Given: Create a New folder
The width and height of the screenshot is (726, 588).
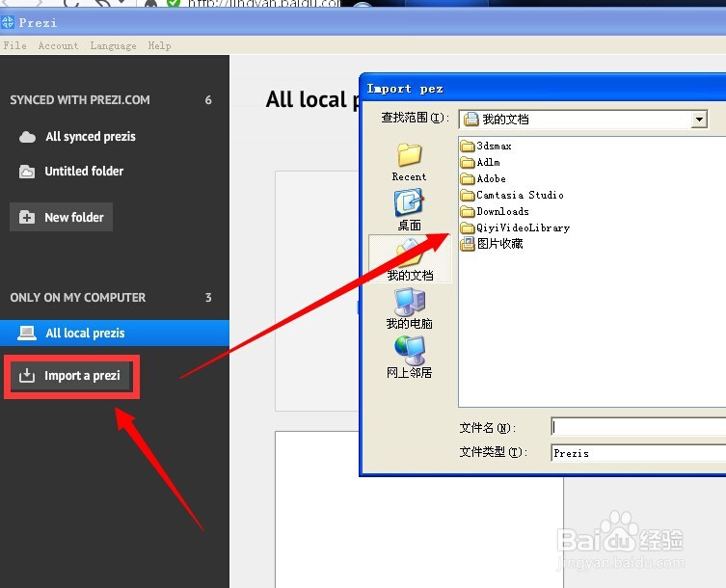Looking at the screenshot, I should pyautogui.click(x=61, y=217).
